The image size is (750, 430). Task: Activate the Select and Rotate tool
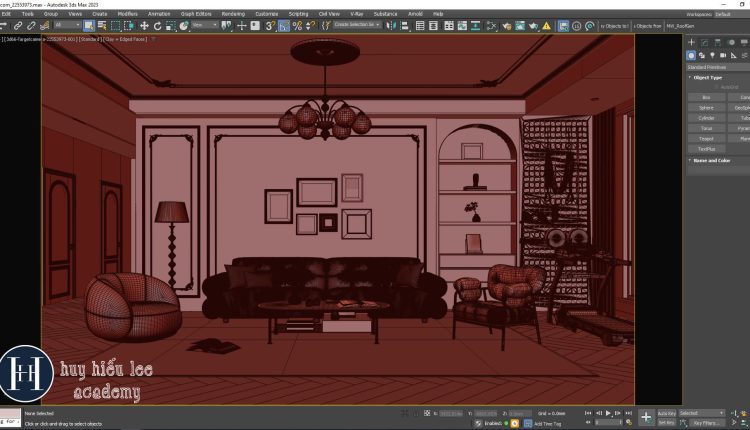157,25
